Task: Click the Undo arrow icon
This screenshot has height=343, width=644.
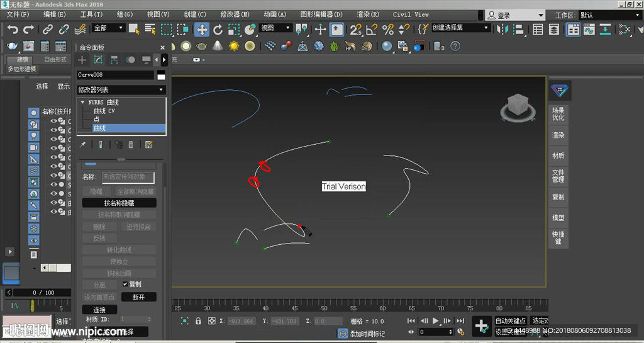Action: point(13,30)
